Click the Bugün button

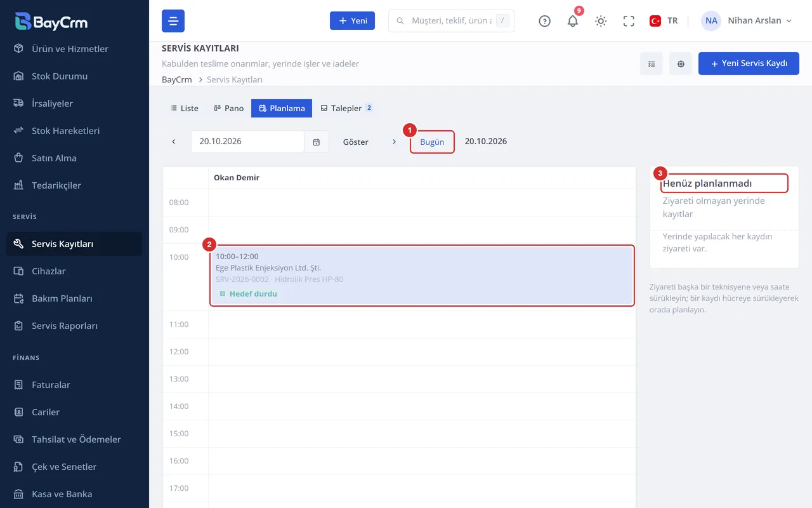point(432,142)
